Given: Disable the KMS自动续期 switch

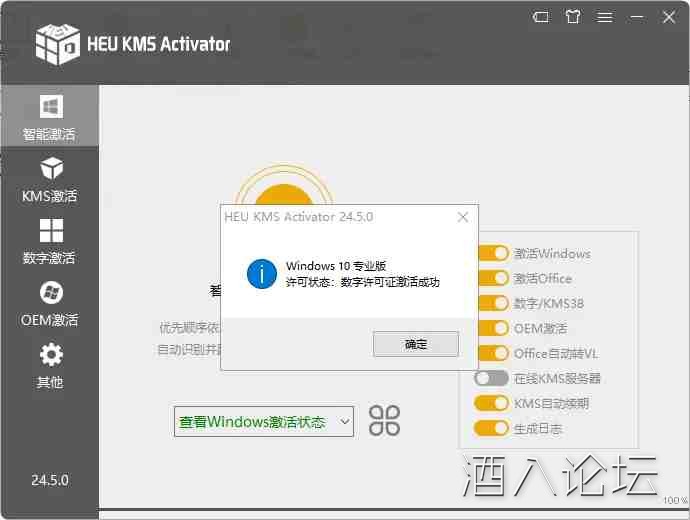Looking at the screenshot, I should tap(492, 404).
